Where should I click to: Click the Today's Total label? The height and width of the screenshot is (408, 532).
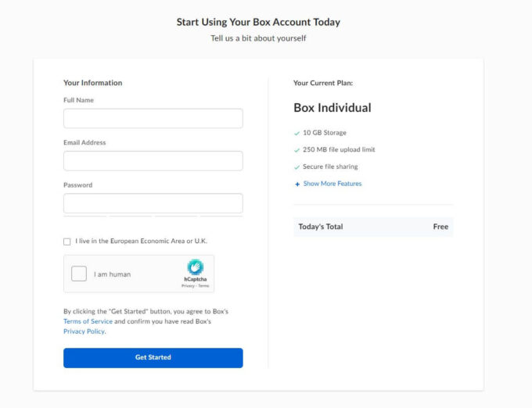click(321, 227)
